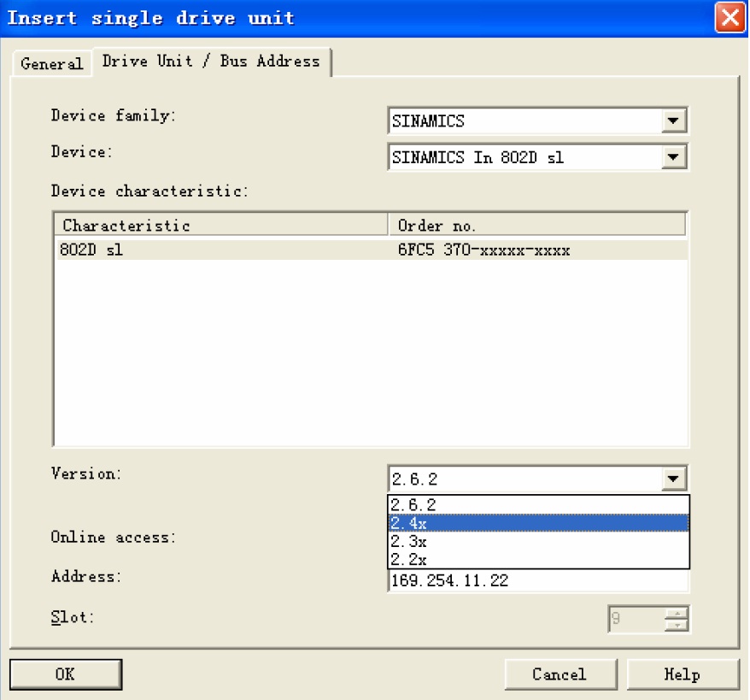Select the 802D sl characteristic row

tap(372, 250)
